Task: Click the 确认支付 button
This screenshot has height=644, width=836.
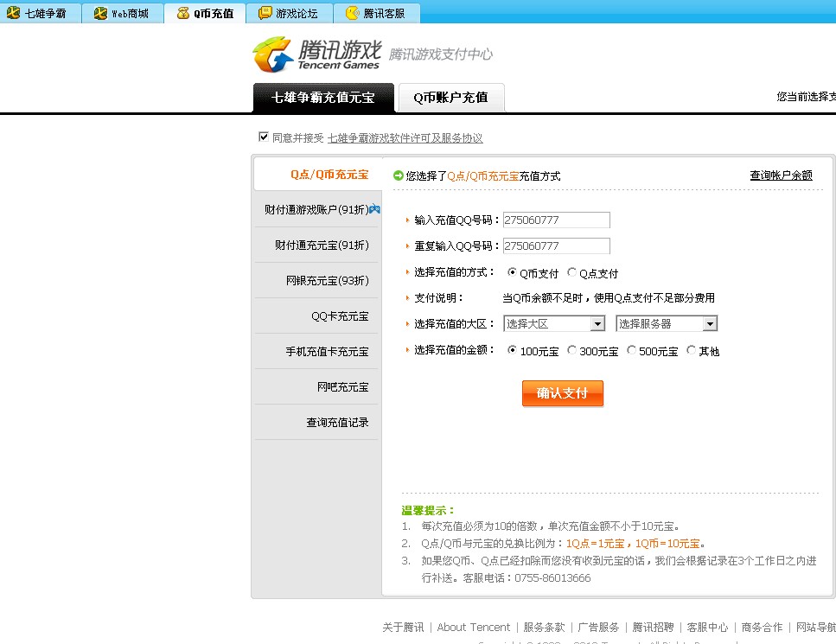Action: [x=563, y=393]
